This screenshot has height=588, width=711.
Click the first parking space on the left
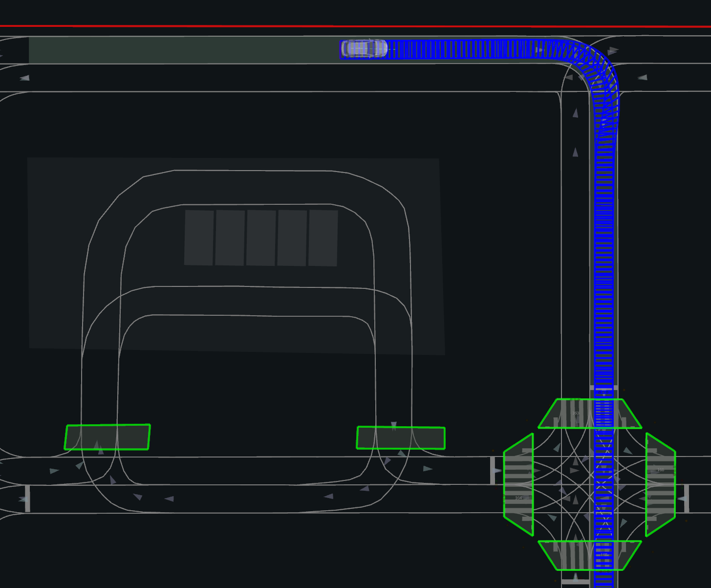point(199,238)
